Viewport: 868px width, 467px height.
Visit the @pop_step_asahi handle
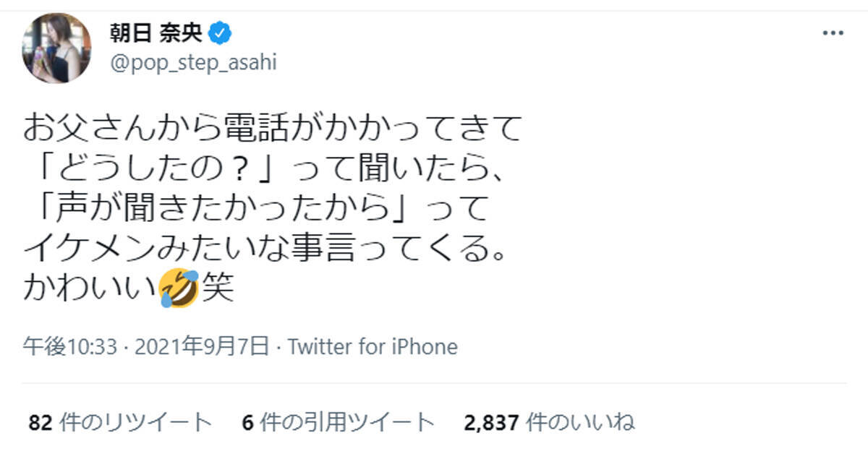(192, 63)
